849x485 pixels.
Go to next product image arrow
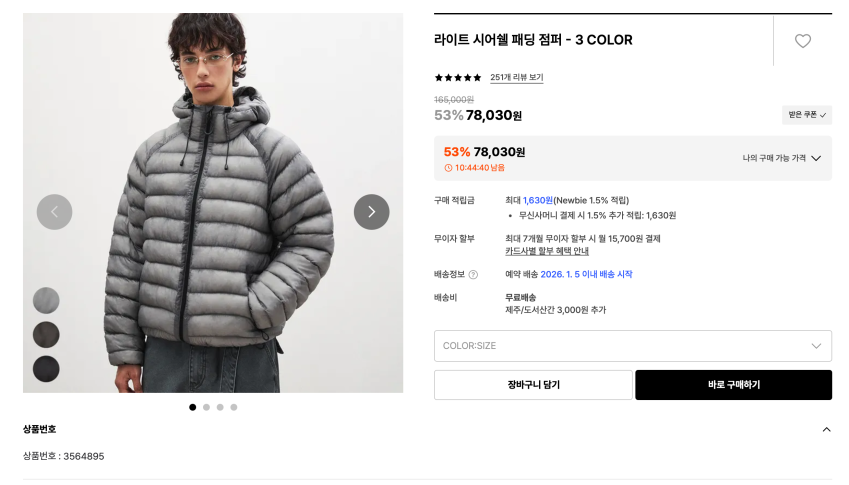pyautogui.click(x=371, y=212)
